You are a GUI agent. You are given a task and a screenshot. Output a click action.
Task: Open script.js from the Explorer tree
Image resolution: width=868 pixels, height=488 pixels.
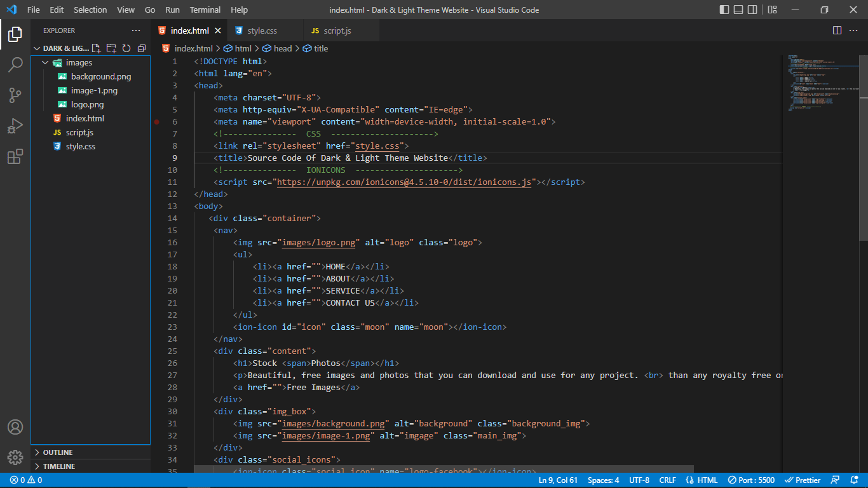[x=91, y=132]
